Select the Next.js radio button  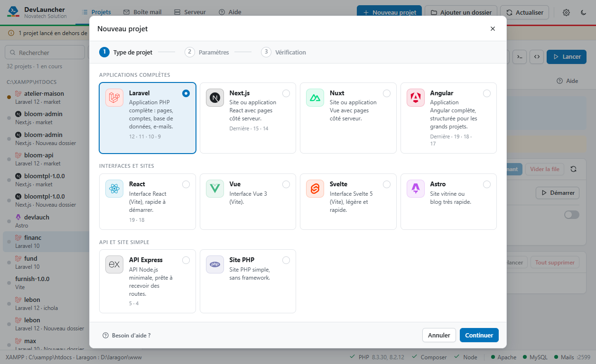(286, 93)
